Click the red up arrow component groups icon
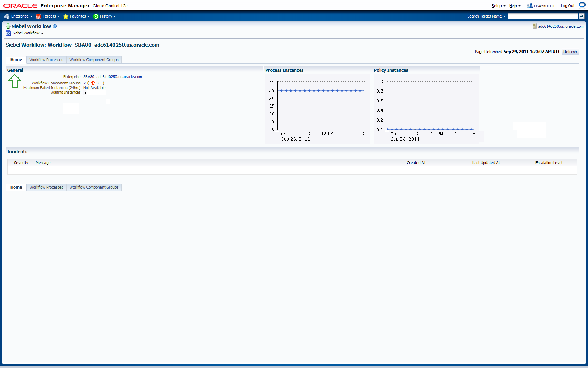The height and width of the screenshot is (368, 588). (x=93, y=83)
